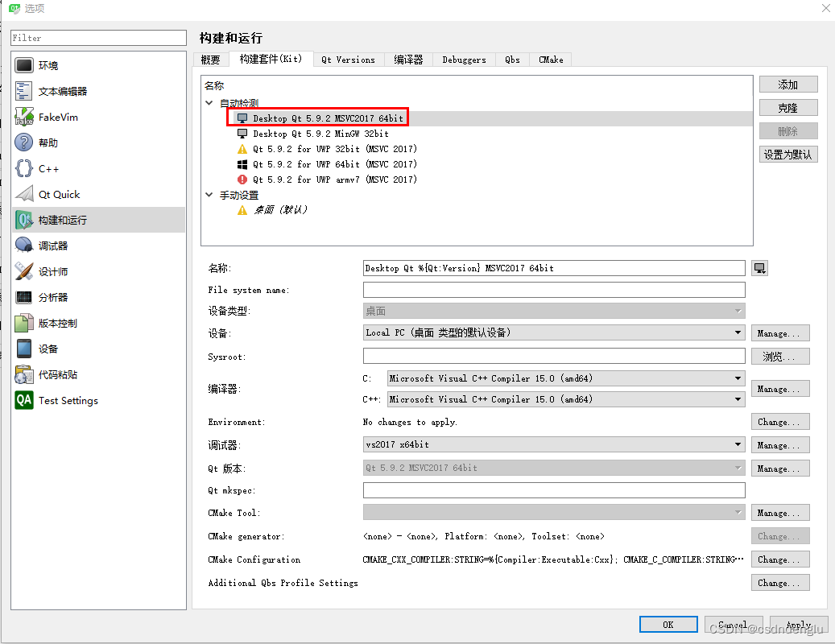Click Manage button next to Qt 版本
835x644 pixels.
[x=780, y=469]
